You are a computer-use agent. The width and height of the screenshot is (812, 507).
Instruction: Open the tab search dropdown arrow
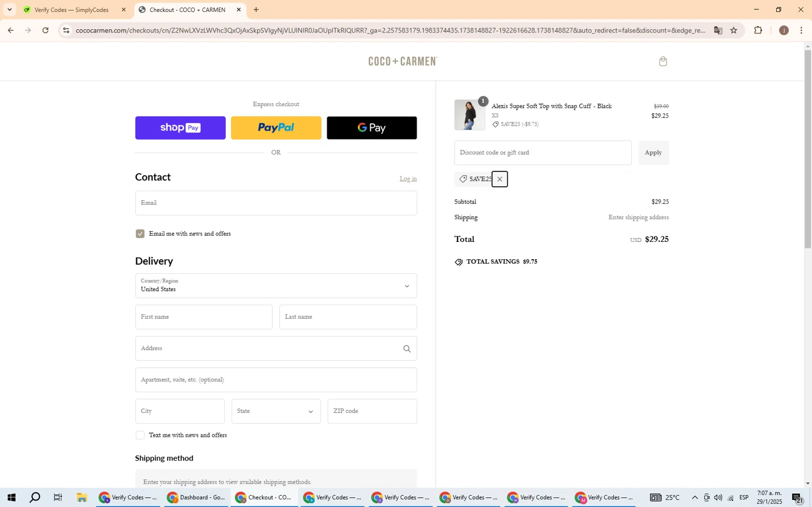point(9,10)
